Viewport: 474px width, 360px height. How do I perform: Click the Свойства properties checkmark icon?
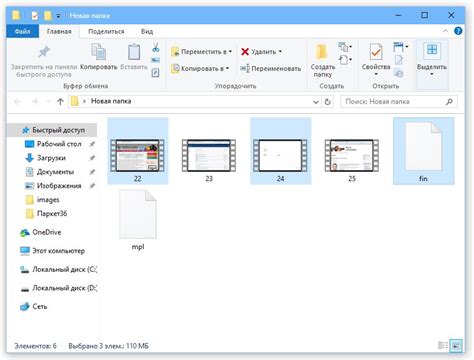[376, 52]
